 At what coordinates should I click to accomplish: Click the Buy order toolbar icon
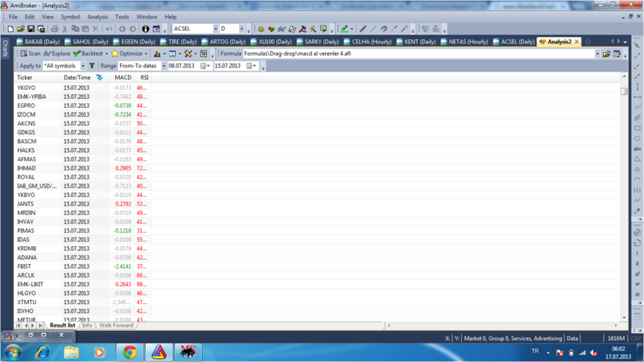coord(426,29)
